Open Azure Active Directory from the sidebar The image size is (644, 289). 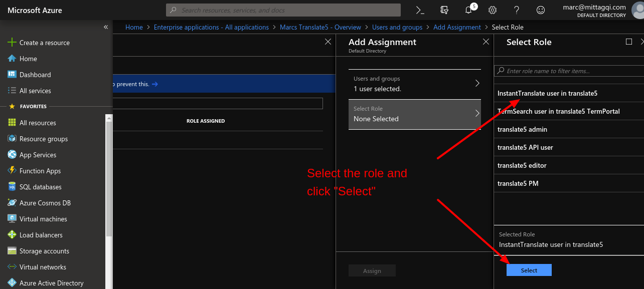click(x=52, y=283)
